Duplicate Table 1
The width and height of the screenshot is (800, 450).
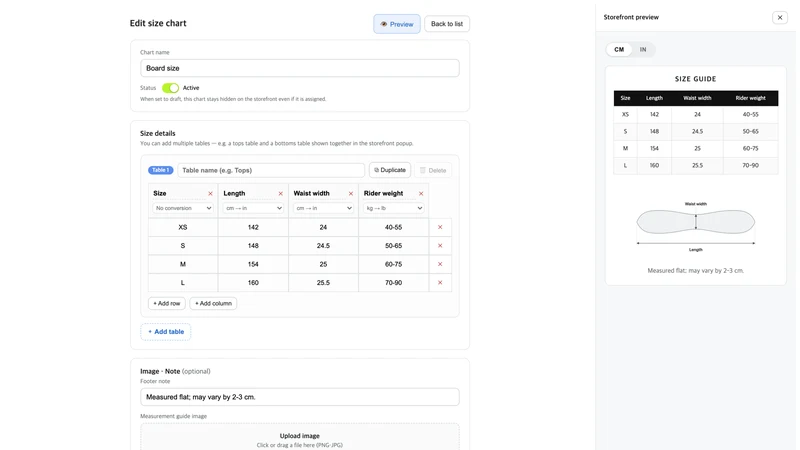point(390,170)
